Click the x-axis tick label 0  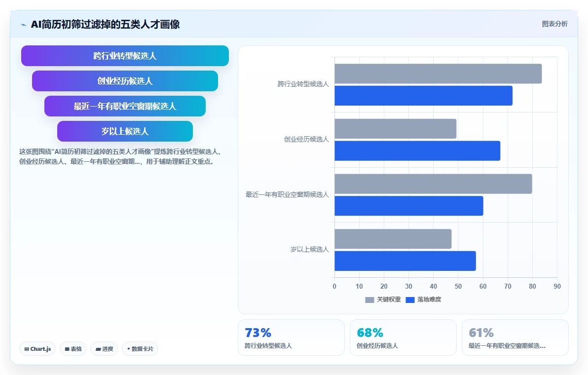coord(334,287)
